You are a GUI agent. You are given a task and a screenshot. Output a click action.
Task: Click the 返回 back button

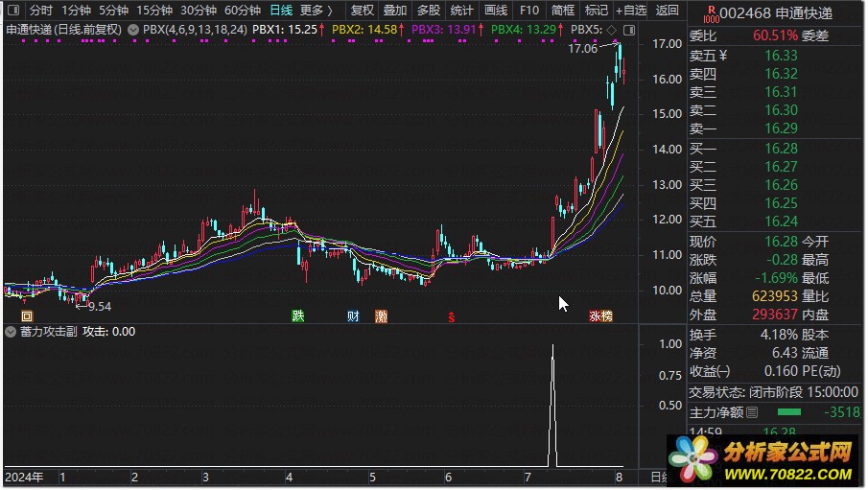667,10
